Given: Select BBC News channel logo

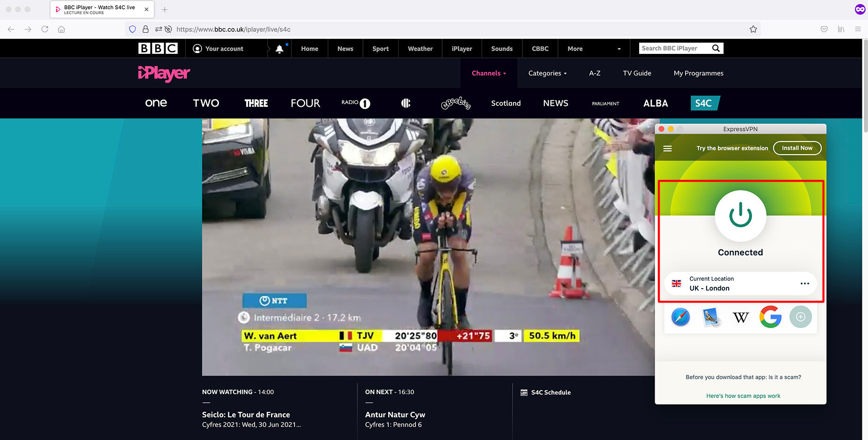Looking at the screenshot, I should (x=556, y=103).
